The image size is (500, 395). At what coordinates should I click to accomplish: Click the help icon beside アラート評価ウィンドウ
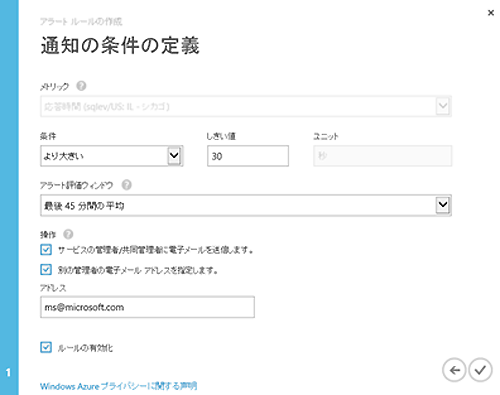tap(126, 185)
